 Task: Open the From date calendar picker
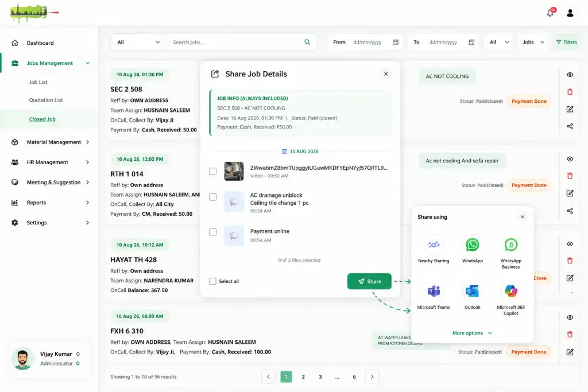[x=395, y=42]
